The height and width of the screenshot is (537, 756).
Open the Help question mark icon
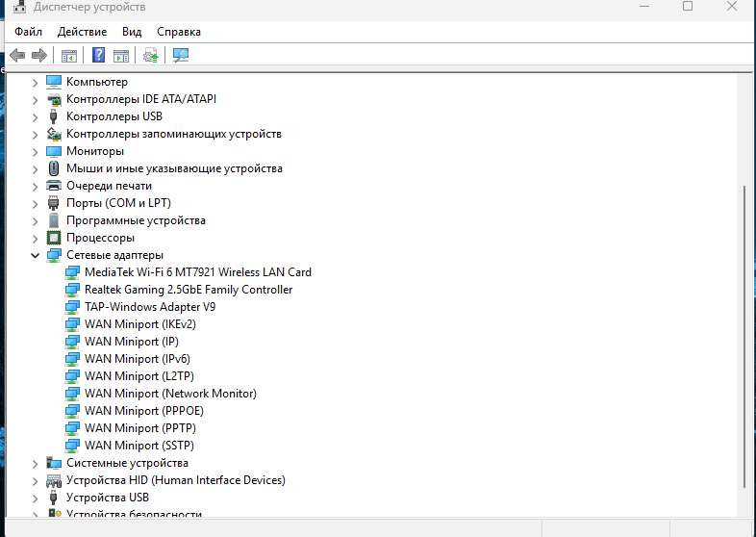coord(98,55)
